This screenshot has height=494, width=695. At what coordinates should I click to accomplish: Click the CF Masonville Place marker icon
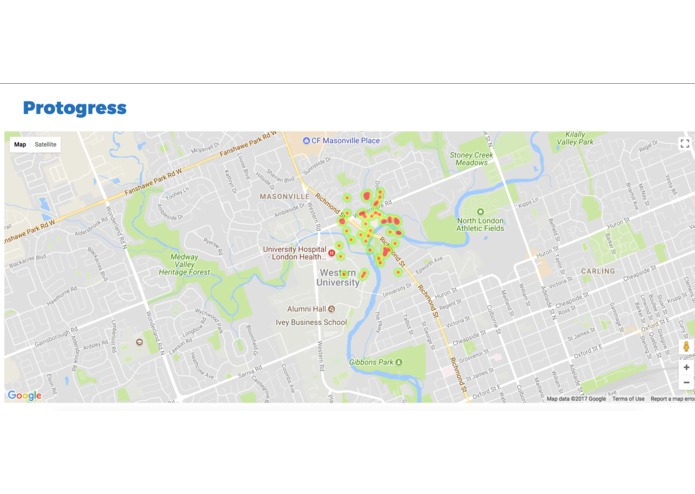click(x=306, y=140)
